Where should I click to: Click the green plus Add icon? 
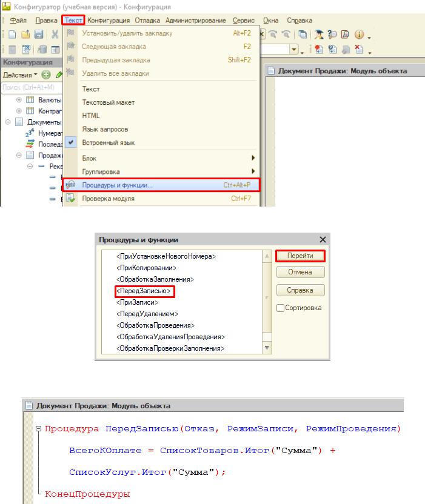(x=46, y=75)
